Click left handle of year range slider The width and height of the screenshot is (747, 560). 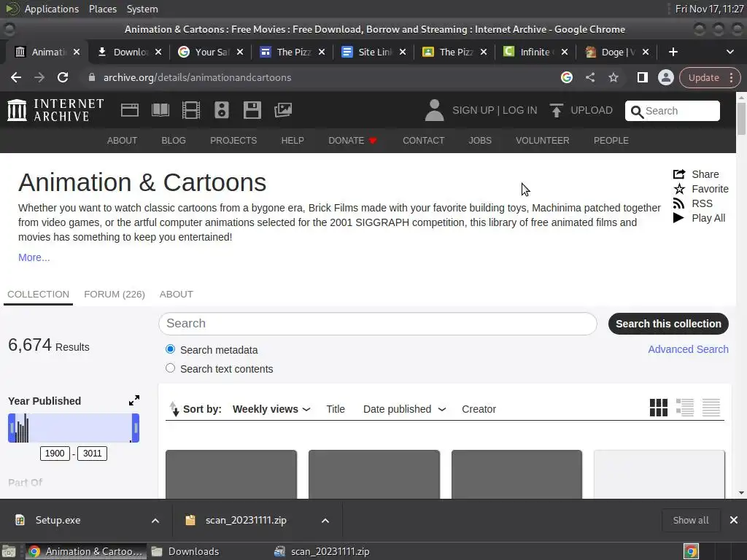click(12, 427)
